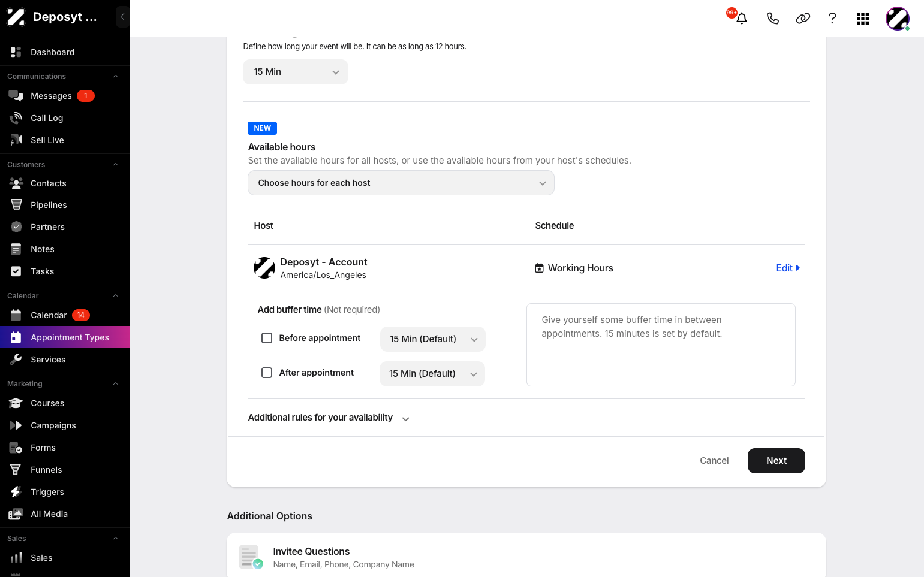The height and width of the screenshot is (577, 924).
Task: Open the apps grid launcher
Action: pos(863,19)
